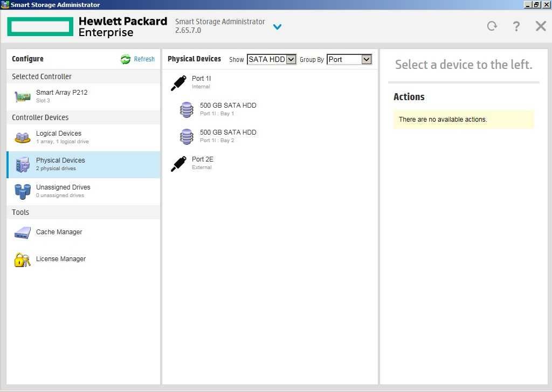Click the 'Port 1I : Bay 1' location text
Screen dimensions: 552x392
pyautogui.click(x=217, y=114)
